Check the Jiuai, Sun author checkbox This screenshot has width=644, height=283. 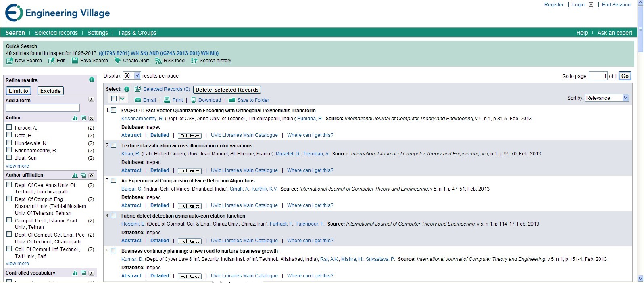pos(9,157)
